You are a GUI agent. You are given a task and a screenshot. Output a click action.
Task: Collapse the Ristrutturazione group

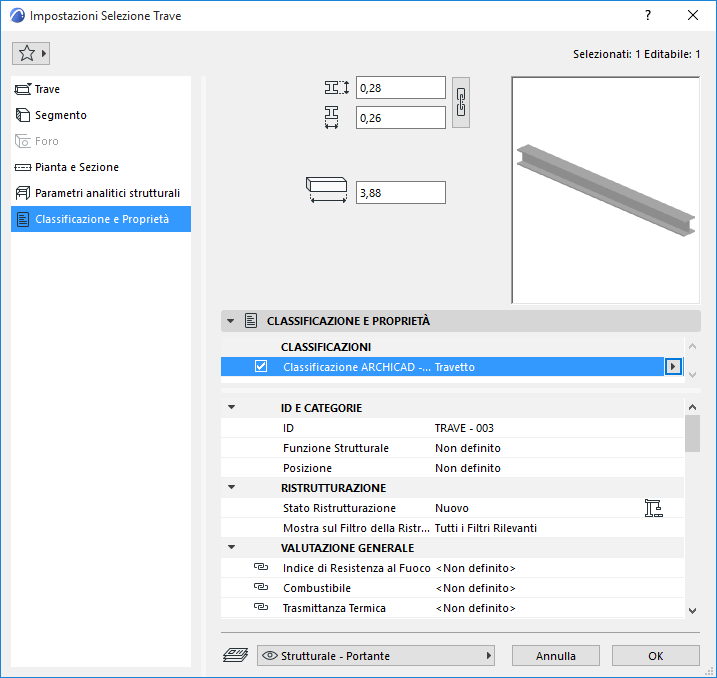coord(232,487)
